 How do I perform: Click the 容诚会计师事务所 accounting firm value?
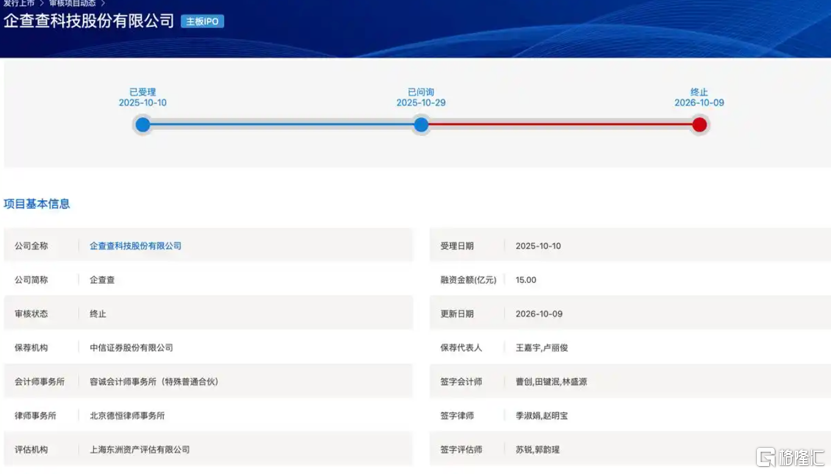[154, 382]
